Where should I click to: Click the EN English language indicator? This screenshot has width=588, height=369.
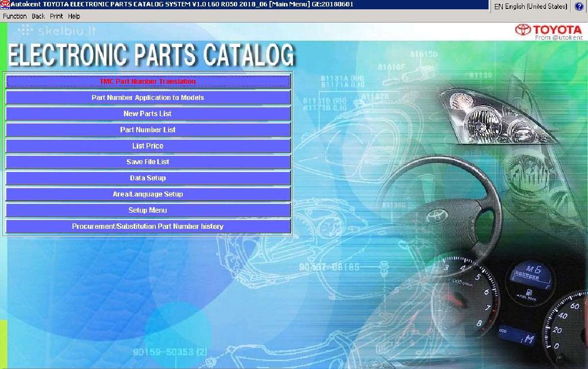point(530,6)
